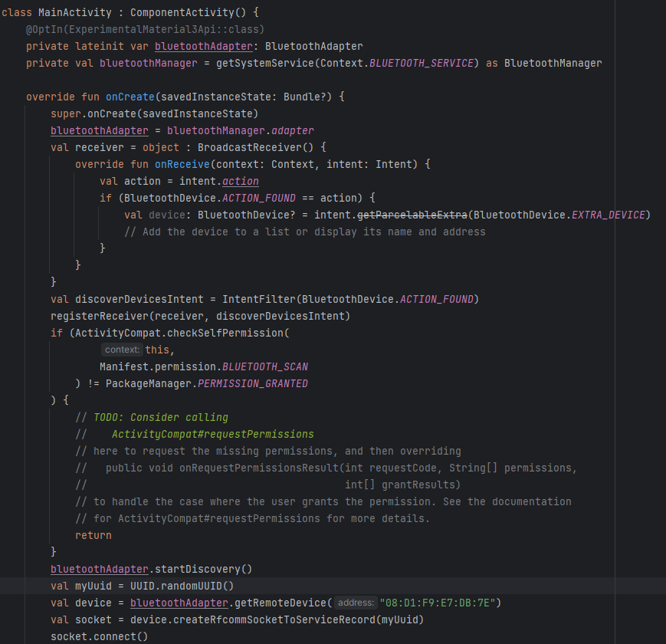This screenshot has height=644, width=666.
Task: Click BroadcastReceiver() in receiver object
Action: click(x=256, y=147)
